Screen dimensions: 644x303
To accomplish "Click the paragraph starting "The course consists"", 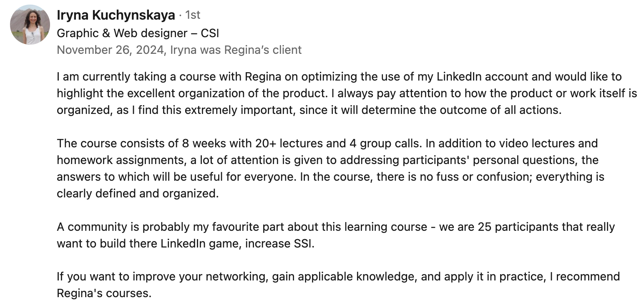I will click(x=330, y=169).
